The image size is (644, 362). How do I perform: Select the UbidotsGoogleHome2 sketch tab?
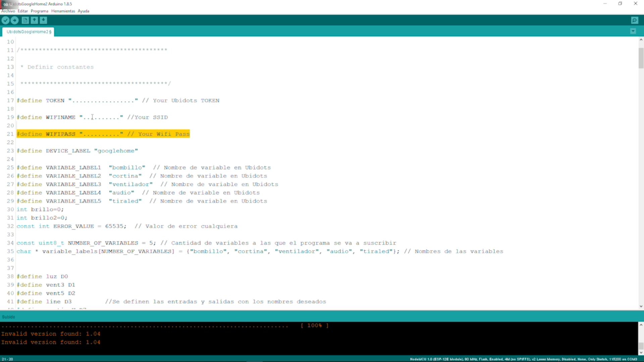point(29,32)
